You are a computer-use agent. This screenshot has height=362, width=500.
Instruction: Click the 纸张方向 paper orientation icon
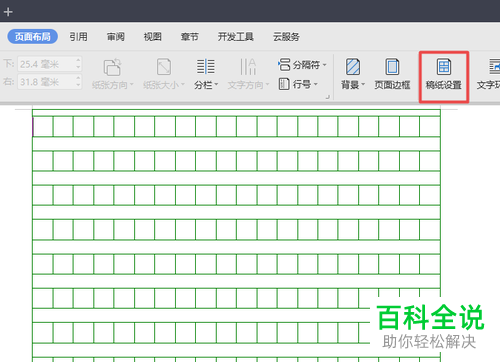click(112, 67)
